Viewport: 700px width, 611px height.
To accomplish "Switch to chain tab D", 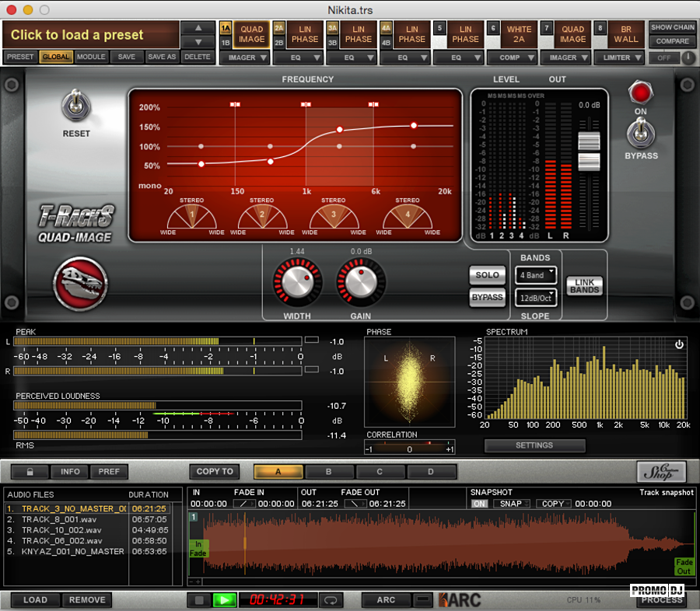I will [x=431, y=472].
